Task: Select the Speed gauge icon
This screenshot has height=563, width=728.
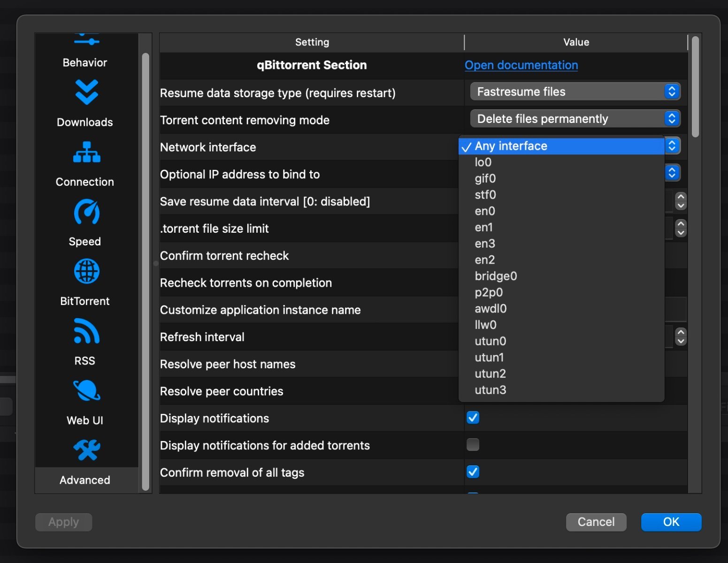Action: (x=86, y=212)
